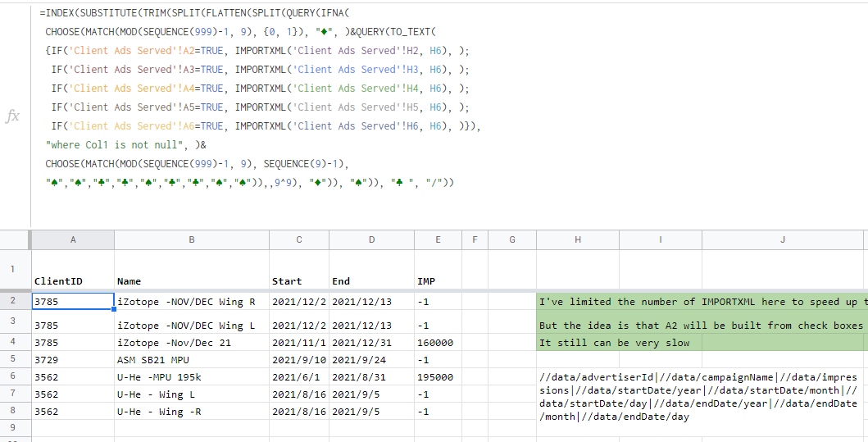
Task: Select column I header
Action: (661, 239)
